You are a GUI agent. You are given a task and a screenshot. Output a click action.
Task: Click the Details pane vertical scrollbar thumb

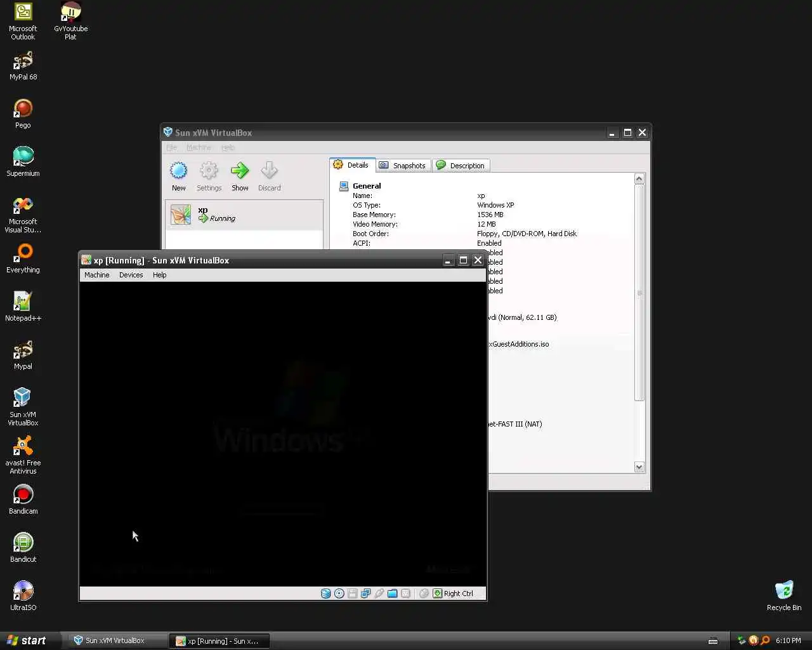(x=639, y=293)
